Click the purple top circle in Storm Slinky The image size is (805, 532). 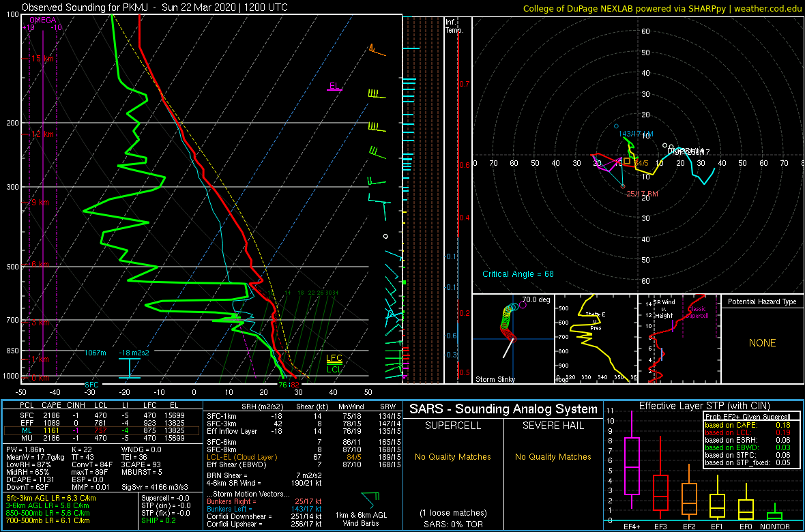coord(523,305)
